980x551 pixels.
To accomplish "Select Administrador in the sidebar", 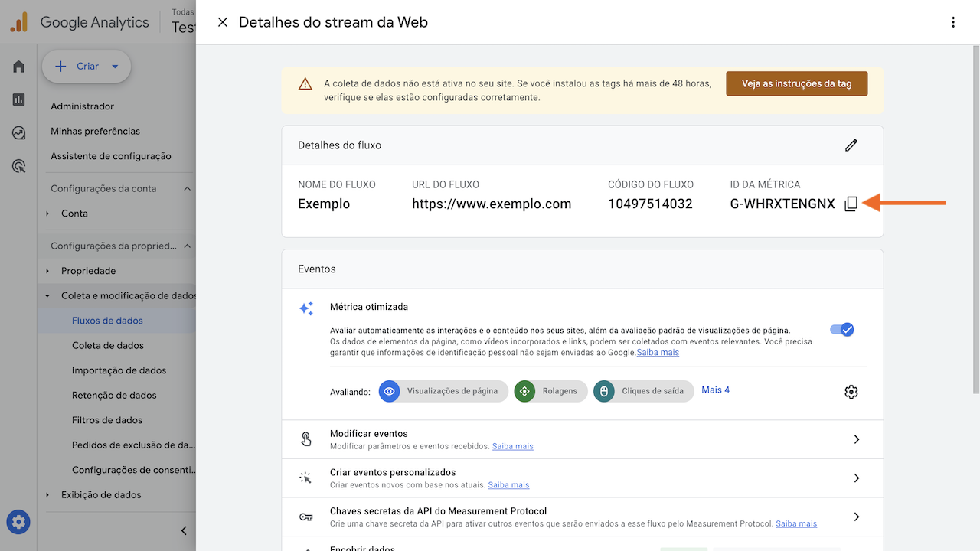I will tap(81, 106).
